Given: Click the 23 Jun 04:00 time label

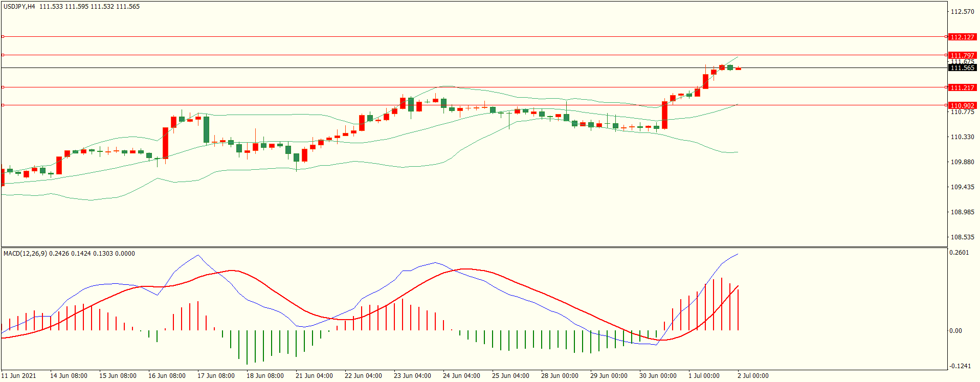Looking at the screenshot, I should [x=412, y=376].
